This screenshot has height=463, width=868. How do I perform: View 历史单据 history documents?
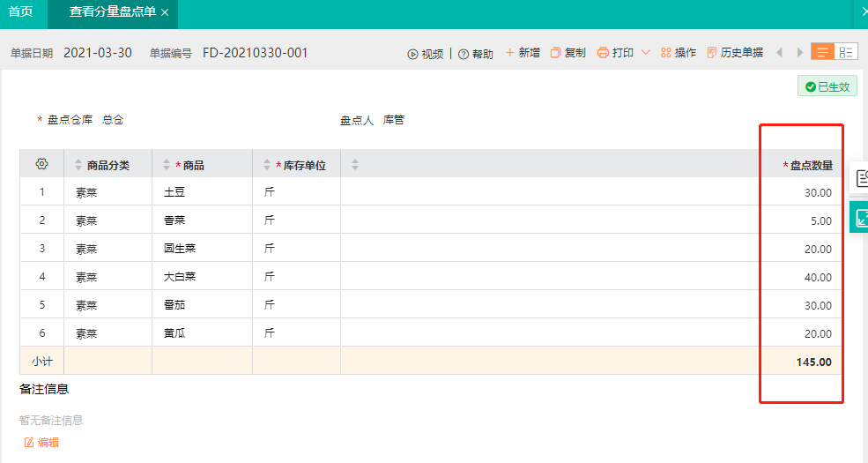[x=735, y=53]
